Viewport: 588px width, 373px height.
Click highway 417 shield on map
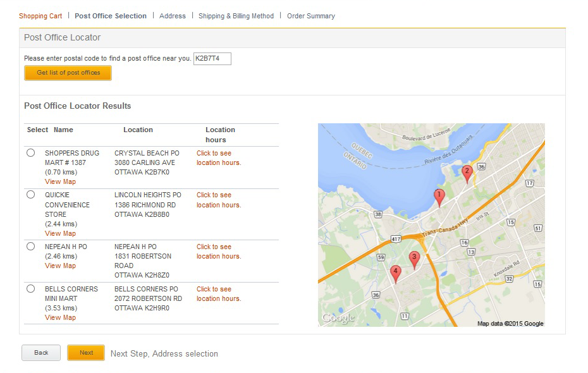396,239
